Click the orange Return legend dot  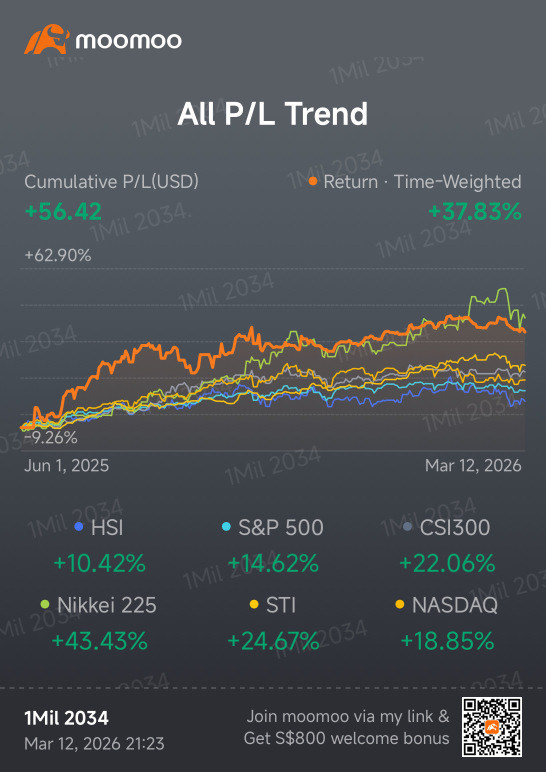coord(312,182)
